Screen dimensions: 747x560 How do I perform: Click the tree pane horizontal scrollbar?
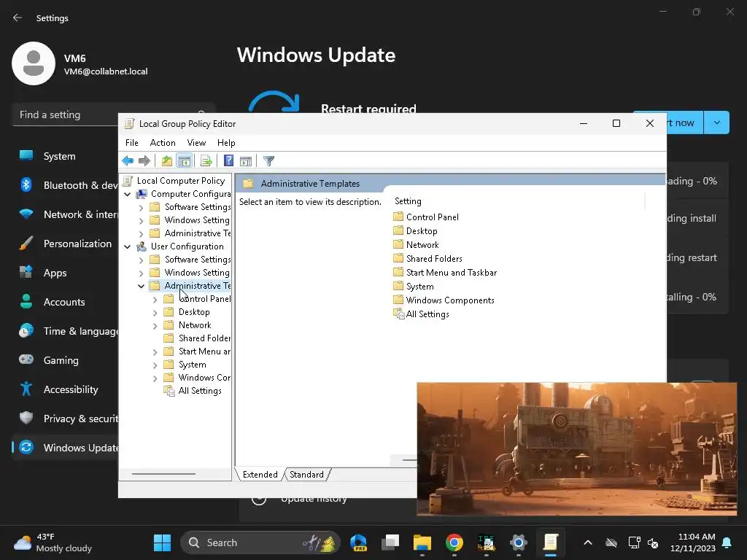point(164,474)
